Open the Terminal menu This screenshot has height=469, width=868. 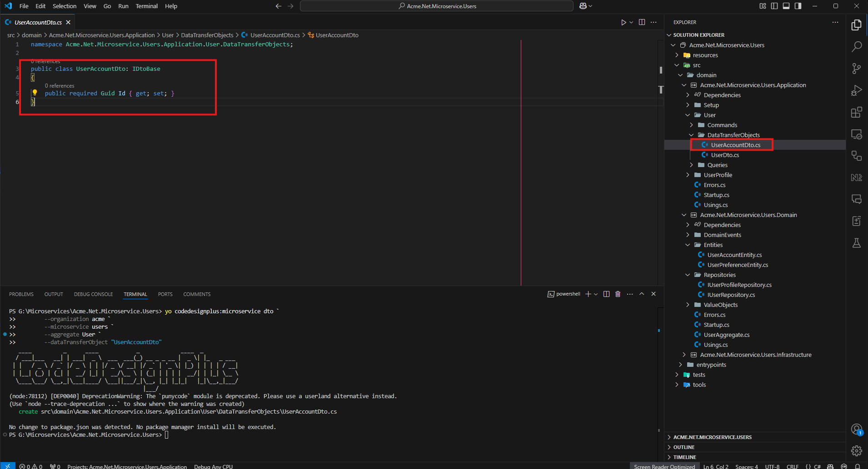point(147,6)
